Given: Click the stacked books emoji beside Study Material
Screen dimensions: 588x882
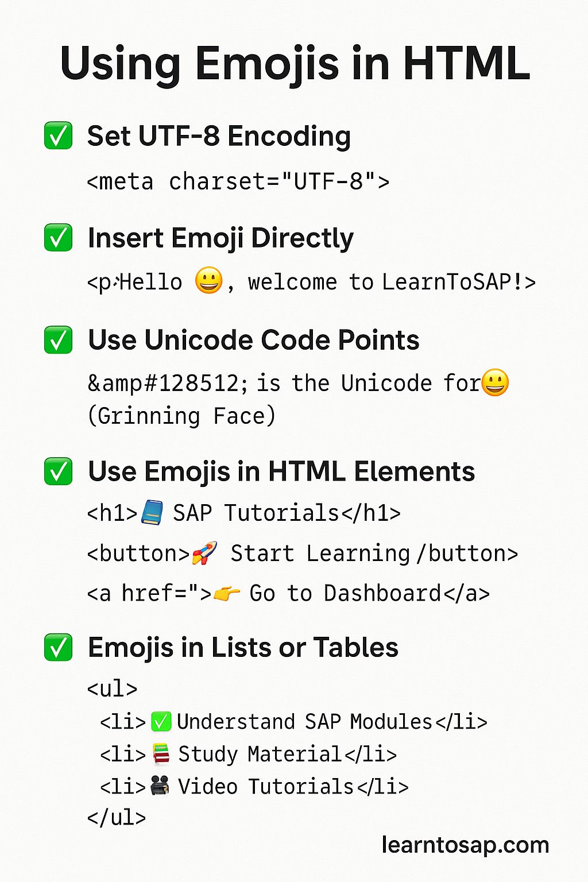Looking at the screenshot, I should pyautogui.click(x=161, y=754).
